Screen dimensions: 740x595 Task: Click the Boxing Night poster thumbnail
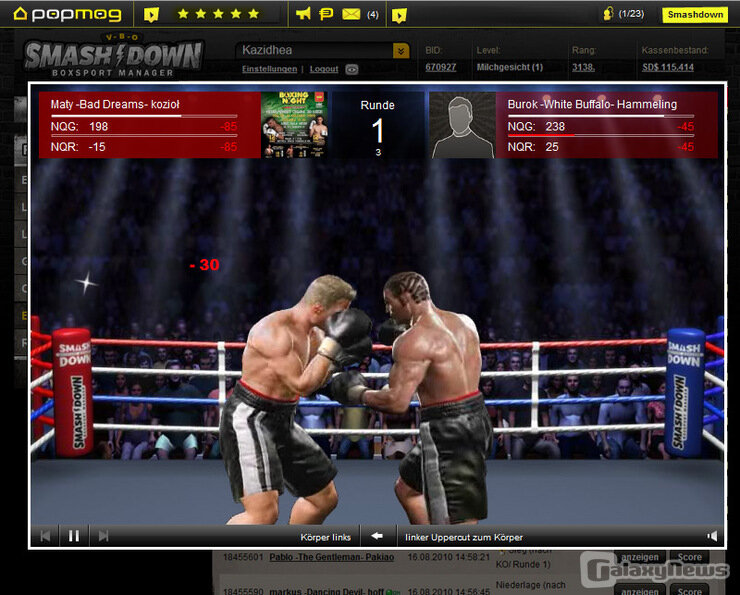294,125
